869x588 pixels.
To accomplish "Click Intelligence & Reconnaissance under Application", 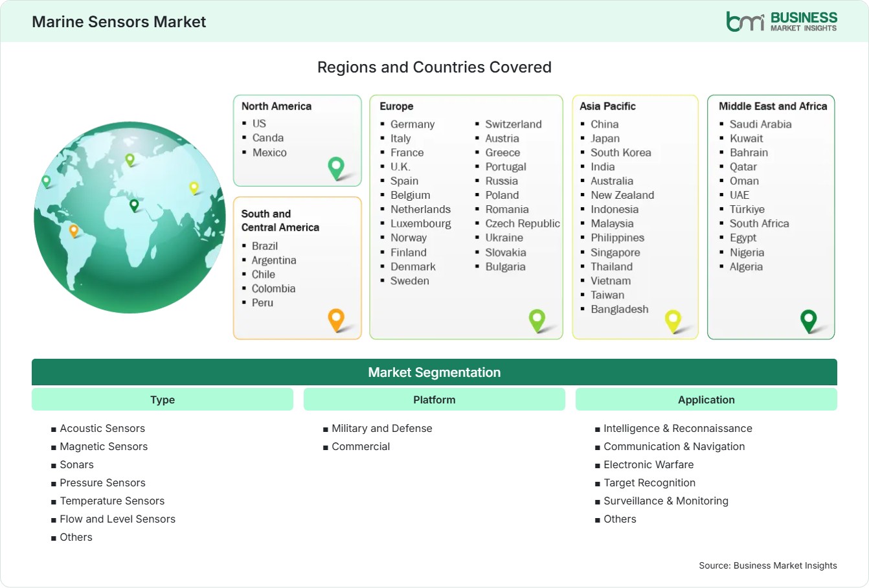I will click(678, 429).
